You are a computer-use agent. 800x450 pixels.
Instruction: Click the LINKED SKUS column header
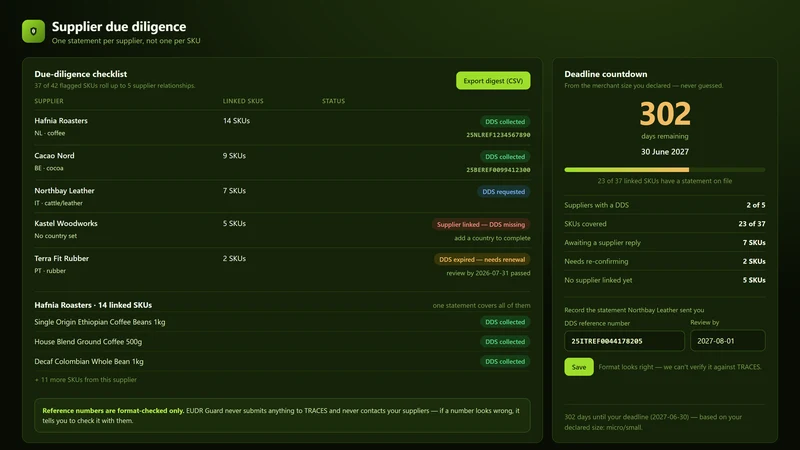243,101
